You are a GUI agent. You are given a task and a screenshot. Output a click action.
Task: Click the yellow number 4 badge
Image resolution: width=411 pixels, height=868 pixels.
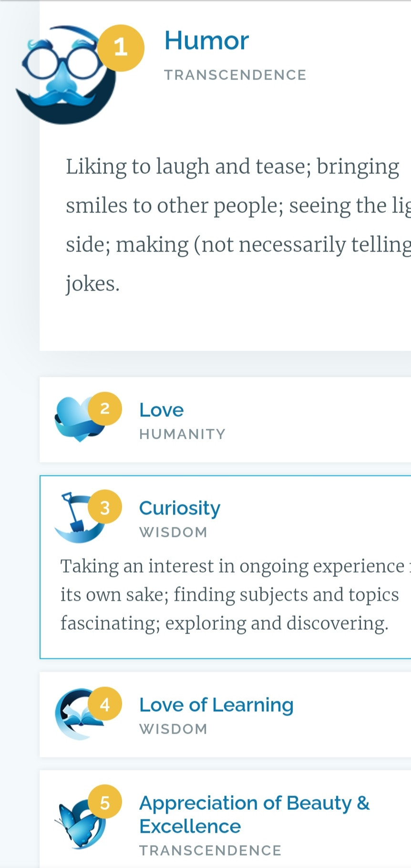pyautogui.click(x=105, y=704)
